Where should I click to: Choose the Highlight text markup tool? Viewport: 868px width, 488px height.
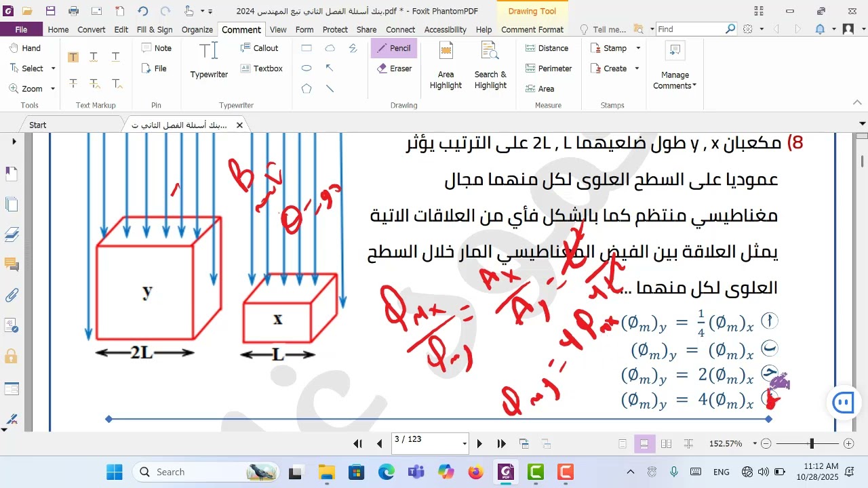[73, 57]
